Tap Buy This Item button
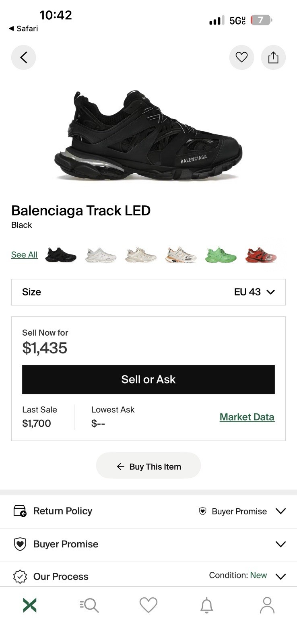 pyautogui.click(x=148, y=466)
